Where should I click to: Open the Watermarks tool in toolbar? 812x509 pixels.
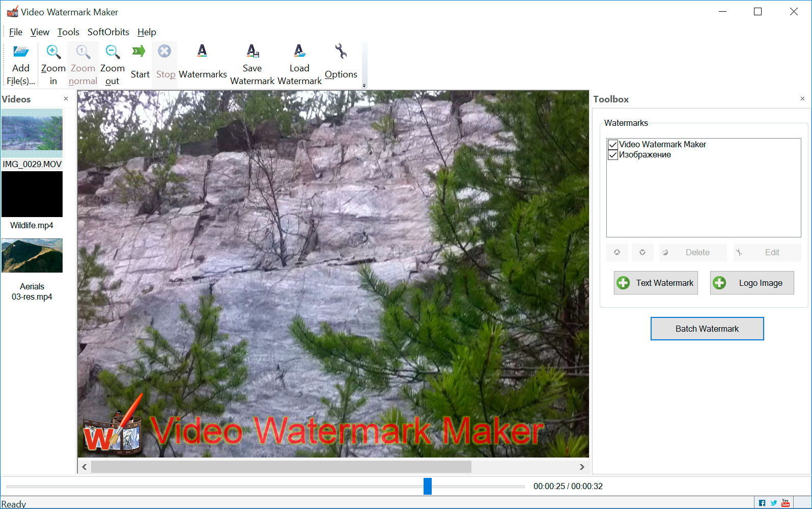pyautogui.click(x=202, y=51)
